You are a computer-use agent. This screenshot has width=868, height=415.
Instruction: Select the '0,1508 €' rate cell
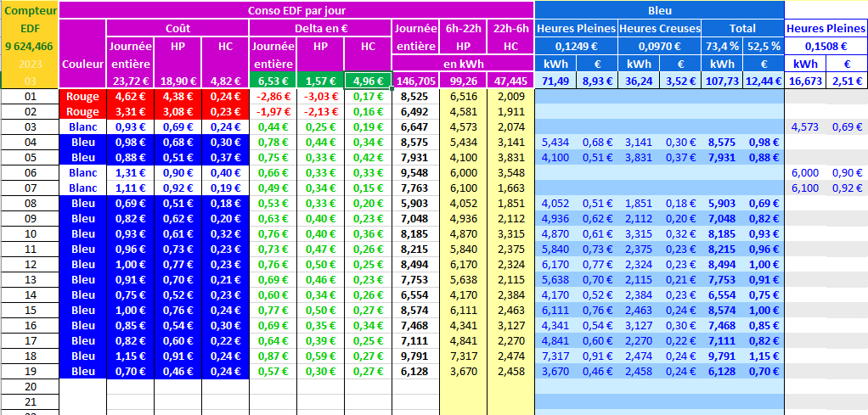(x=826, y=46)
